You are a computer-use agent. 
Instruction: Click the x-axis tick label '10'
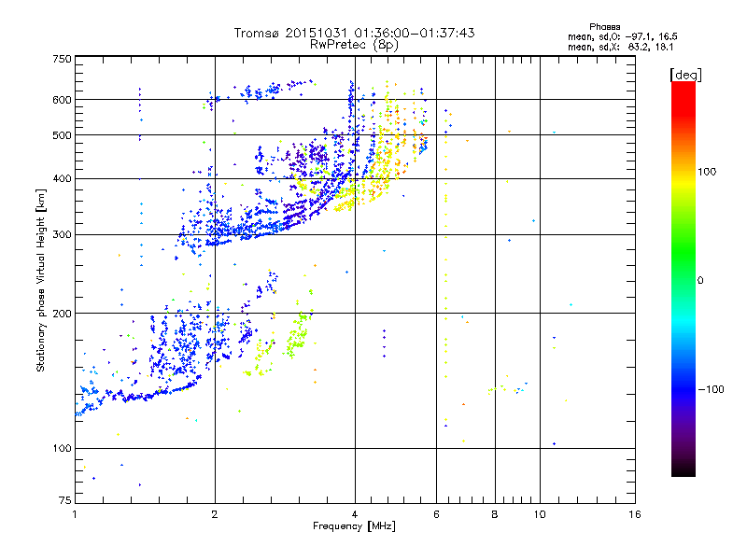tap(540, 514)
